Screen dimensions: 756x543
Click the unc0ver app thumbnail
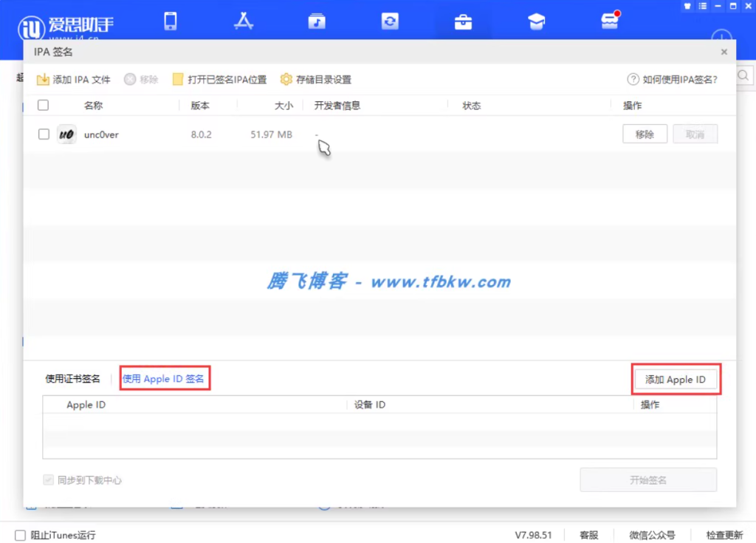click(x=66, y=134)
